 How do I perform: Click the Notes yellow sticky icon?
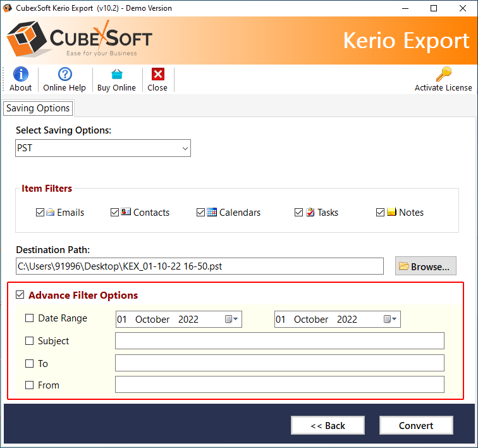(392, 212)
